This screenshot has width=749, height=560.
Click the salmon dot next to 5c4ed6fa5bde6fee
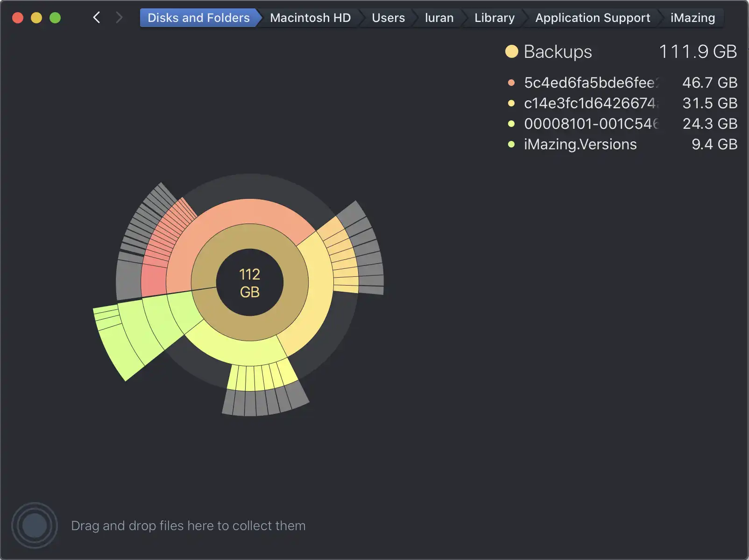pyautogui.click(x=511, y=83)
